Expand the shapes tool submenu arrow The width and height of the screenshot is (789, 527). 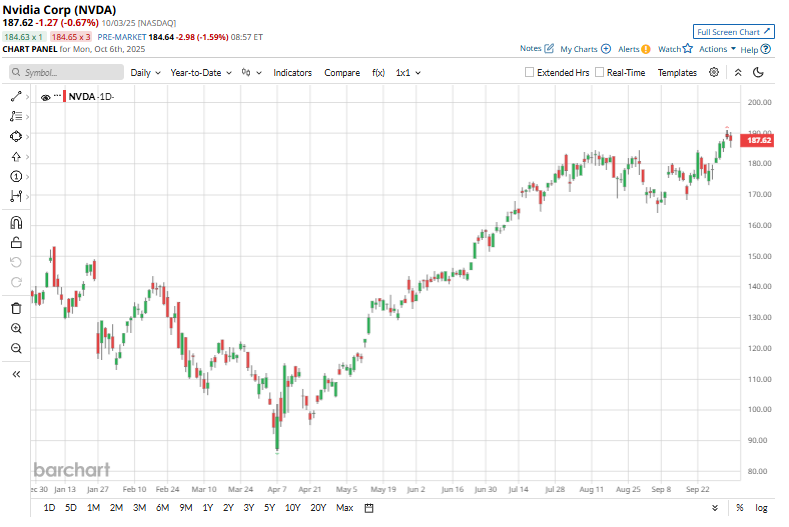click(27, 136)
